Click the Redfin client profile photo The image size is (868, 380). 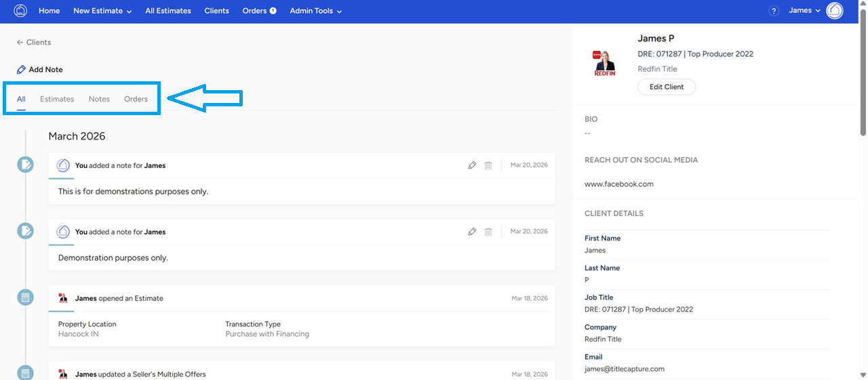click(x=604, y=62)
